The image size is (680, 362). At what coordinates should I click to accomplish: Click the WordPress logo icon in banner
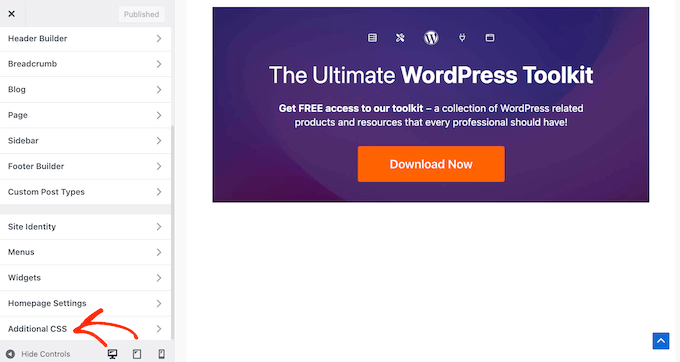point(431,38)
